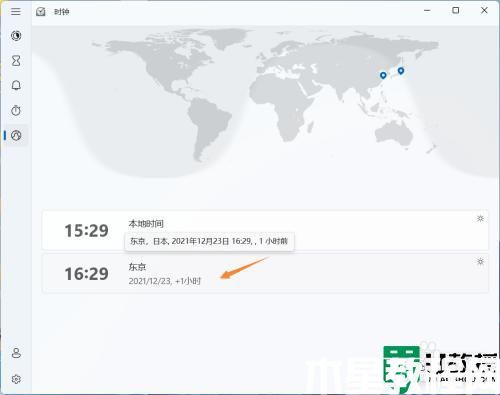Click the tooltip reading 东京，日本, 2021年12月23日
This screenshot has height=395, width=500.
coord(209,241)
